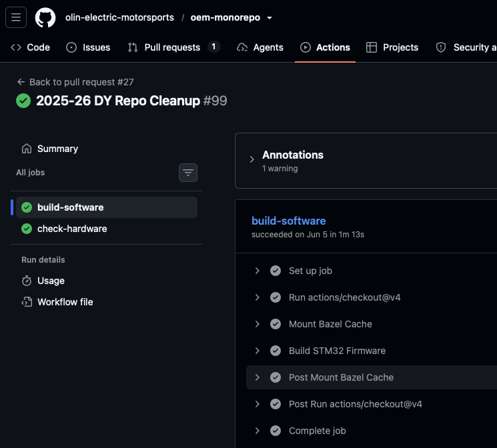Viewport: 497px width, 448px height.
Task: Open the build-software heading link
Action: pos(288,221)
